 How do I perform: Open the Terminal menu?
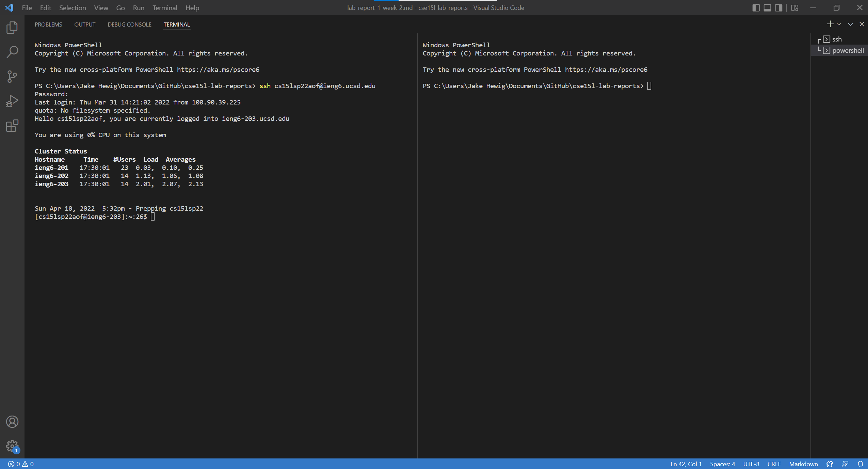[x=165, y=8]
